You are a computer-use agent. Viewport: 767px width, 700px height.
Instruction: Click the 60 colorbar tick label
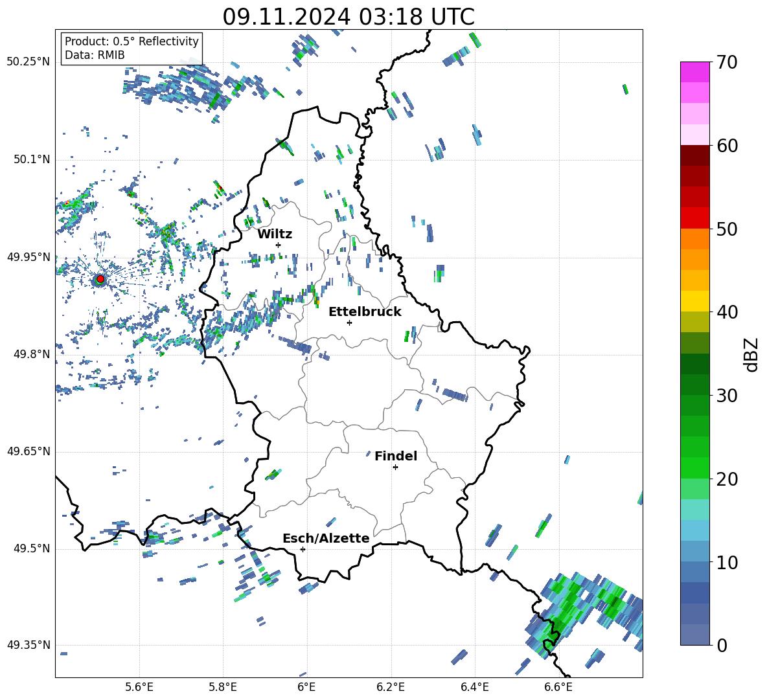[x=727, y=146]
